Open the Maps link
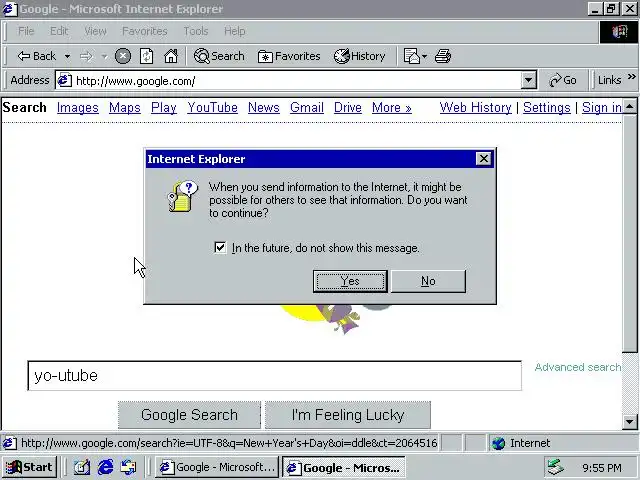640x480 pixels. click(124, 107)
